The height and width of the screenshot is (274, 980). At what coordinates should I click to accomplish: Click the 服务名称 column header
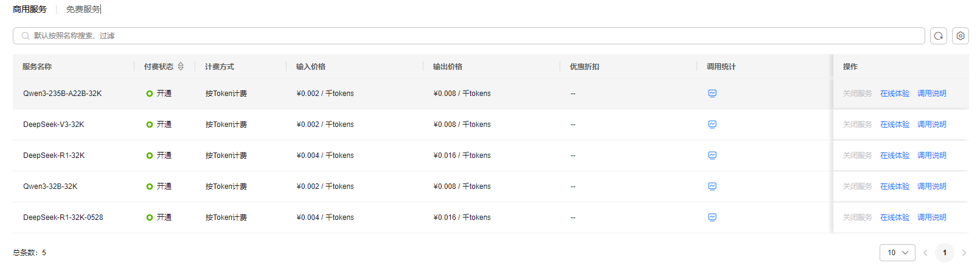coord(37,67)
